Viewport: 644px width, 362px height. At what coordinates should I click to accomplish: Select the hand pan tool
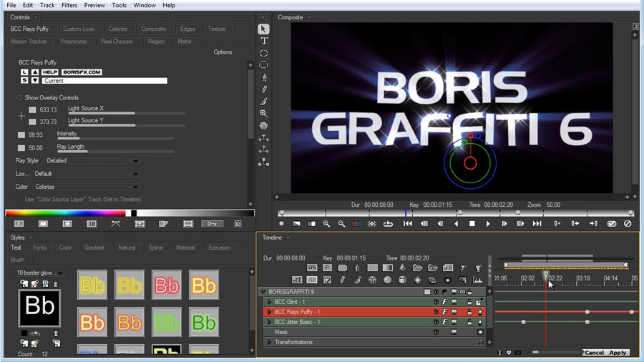(263, 126)
